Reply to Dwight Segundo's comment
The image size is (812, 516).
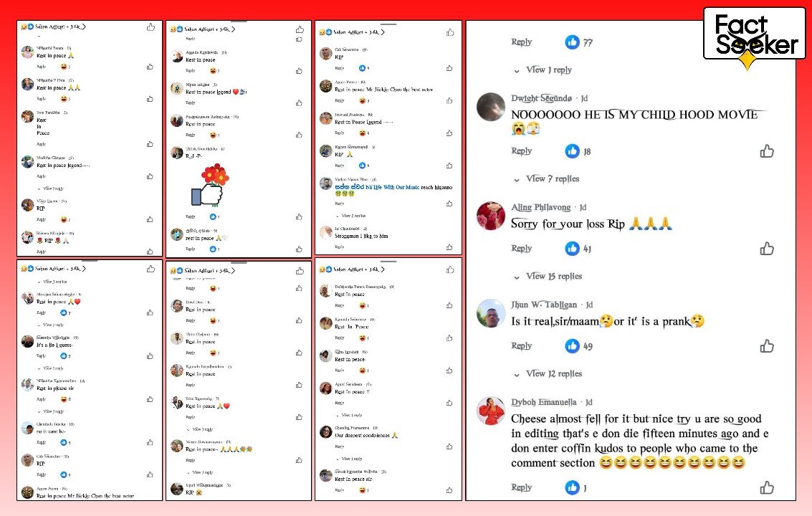(x=522, y=150)
